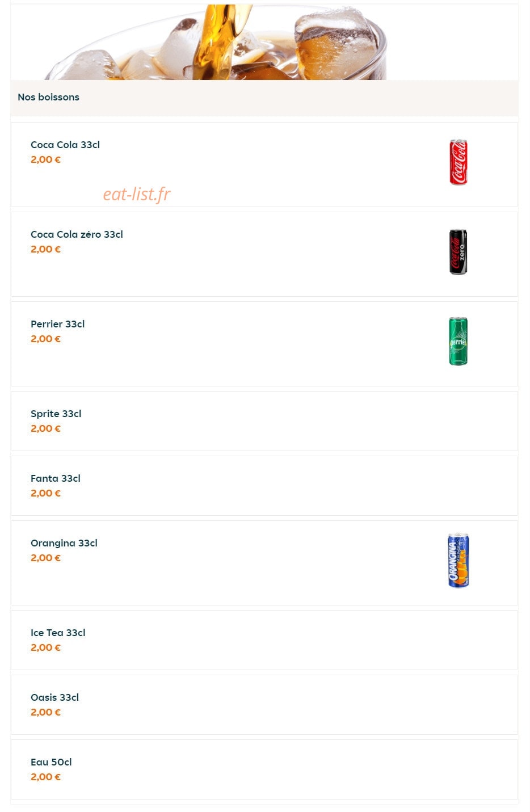Click the blue Orangina can image
530x812 pixels.
point(459,561)
